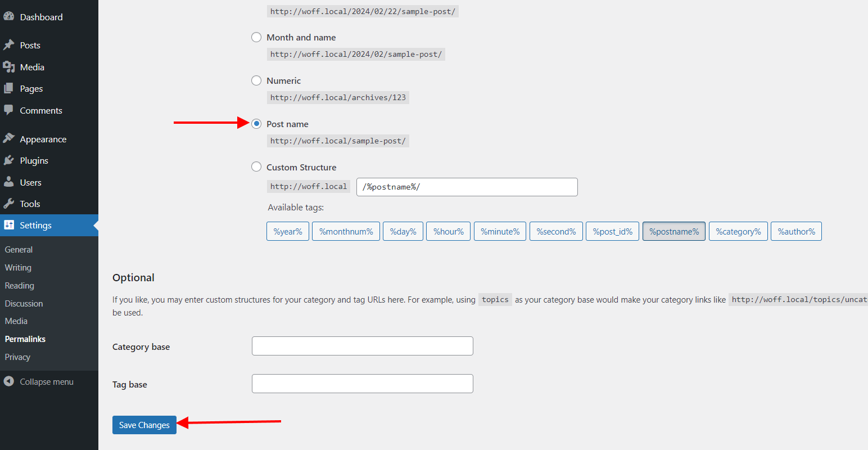Focus the Tag base input field
868x450 pixels.
[x=362, y=384]
